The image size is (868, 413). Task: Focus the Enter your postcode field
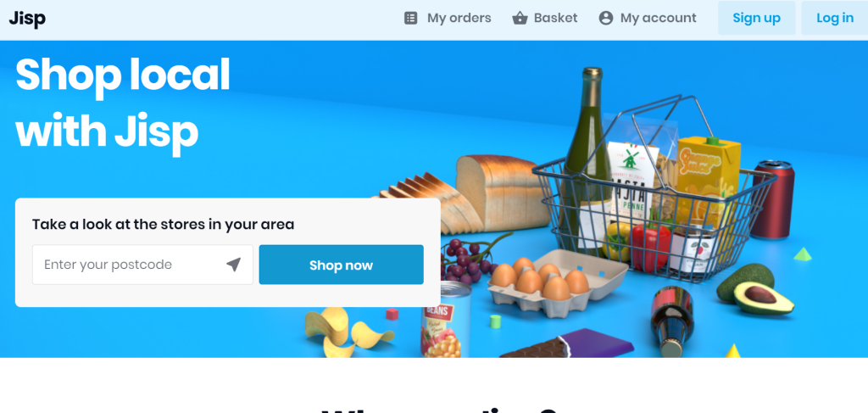142,265
